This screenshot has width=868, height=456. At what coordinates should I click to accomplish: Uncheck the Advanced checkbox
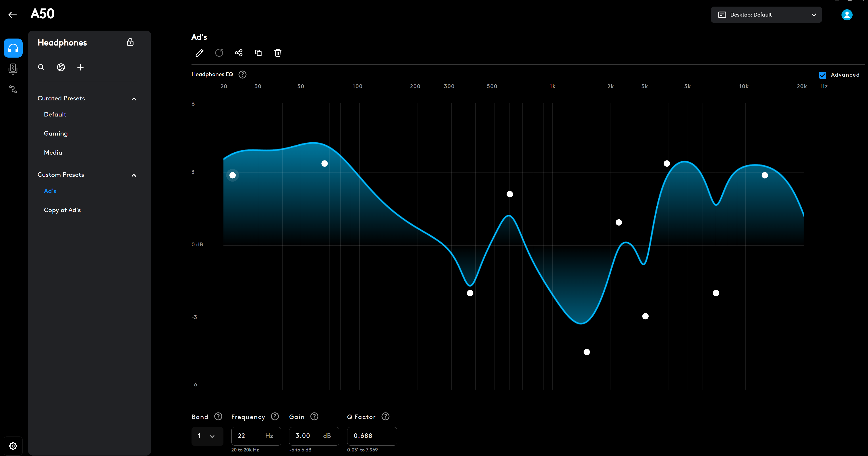pyautogui.click(x=822, y=75)
